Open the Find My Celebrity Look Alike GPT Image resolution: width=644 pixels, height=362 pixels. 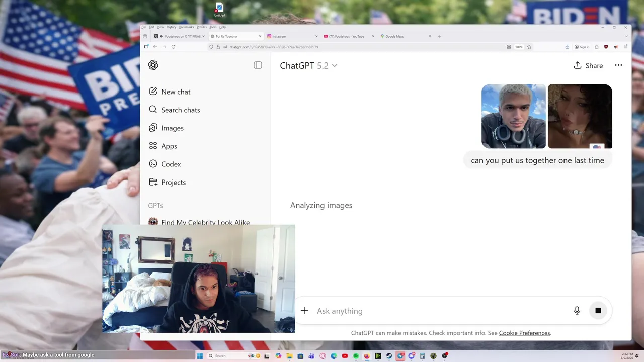click(x=200, y=222)
